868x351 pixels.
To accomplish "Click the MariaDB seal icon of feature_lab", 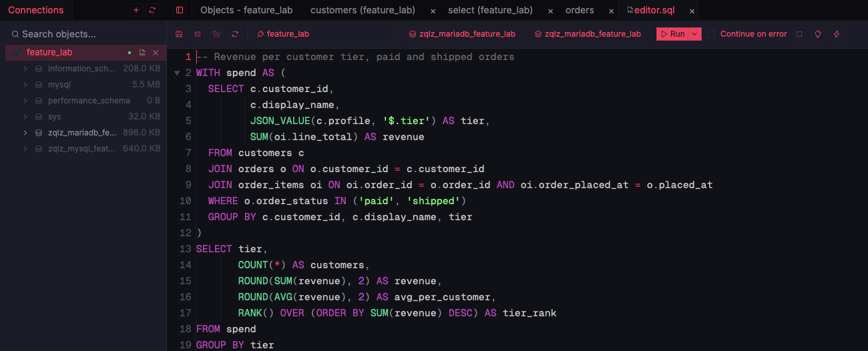I will coord(16,53).
